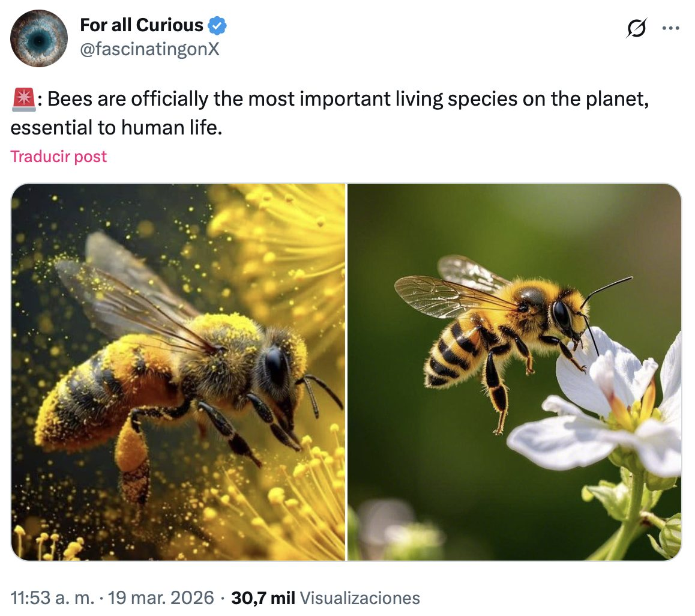Open the @fascinatingonX handle link
The width and height of the screenshot is (695, 616).
tap(149, 49)
